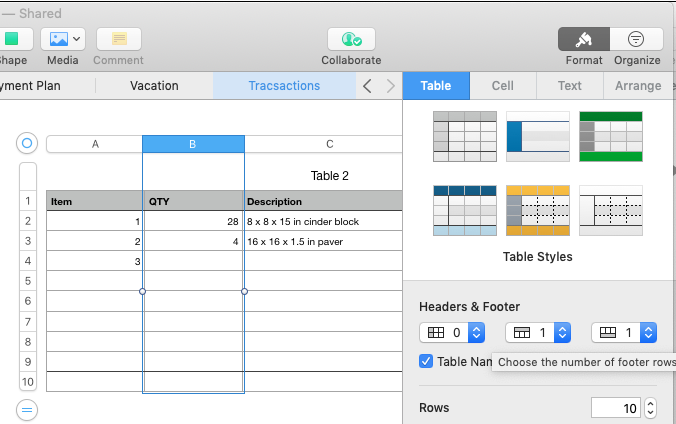The width and height of the screenshot is (676, 424).
Task: Click the Rows count stepper arrows
Action: [x=650, y=408]
